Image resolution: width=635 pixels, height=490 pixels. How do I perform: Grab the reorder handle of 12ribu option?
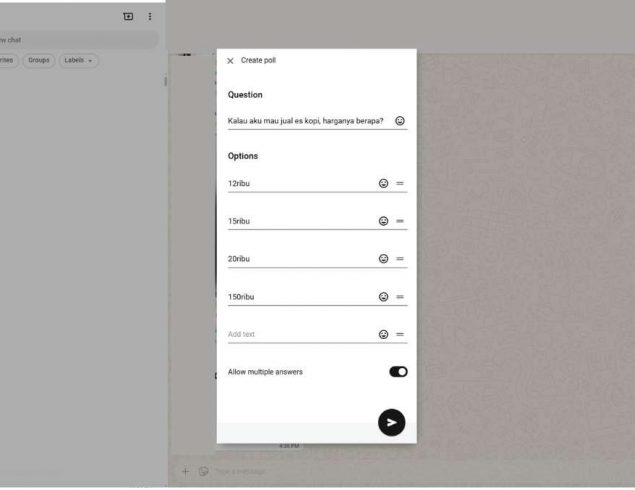(400, 184)
